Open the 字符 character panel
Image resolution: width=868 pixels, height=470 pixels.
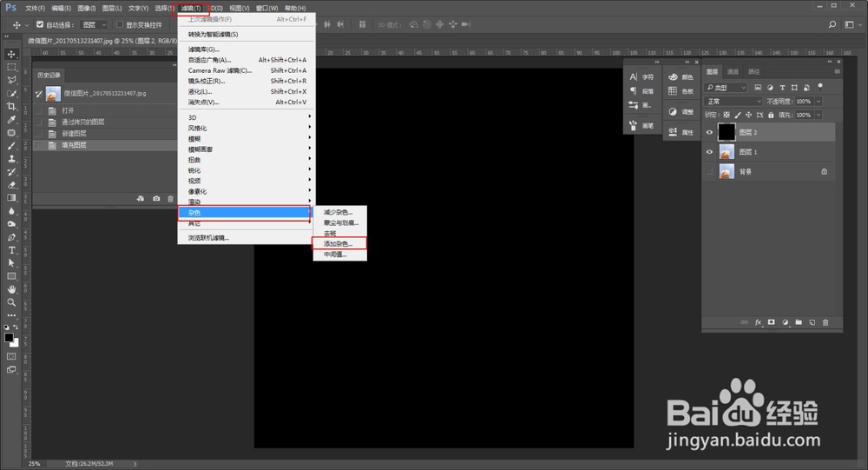point(641,77)
